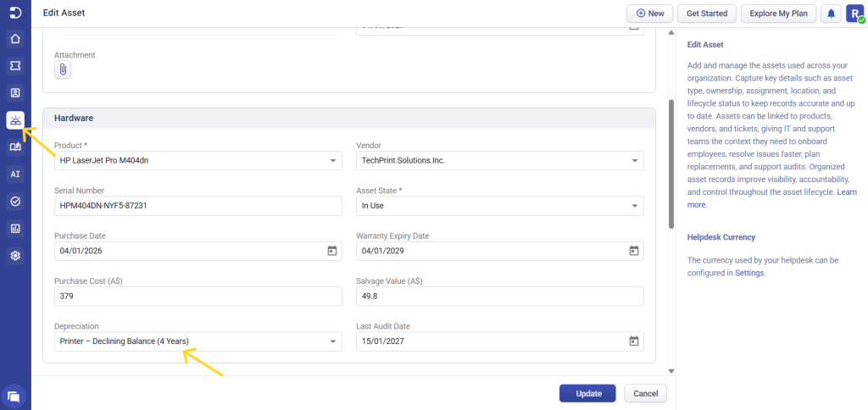The height and width of the screenshot is (410, 868).
Task: Expand the Product dropdown
Action: [x=198, y=160]
